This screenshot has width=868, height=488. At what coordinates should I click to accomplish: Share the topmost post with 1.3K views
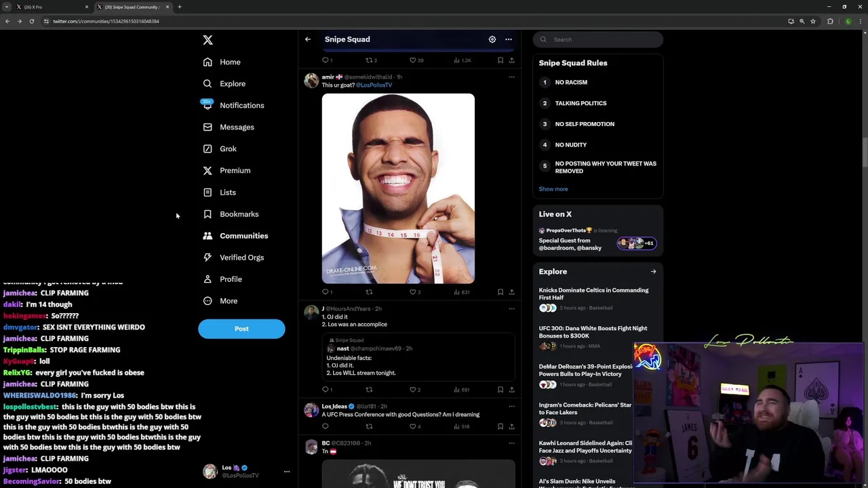[x=511, y=60]
